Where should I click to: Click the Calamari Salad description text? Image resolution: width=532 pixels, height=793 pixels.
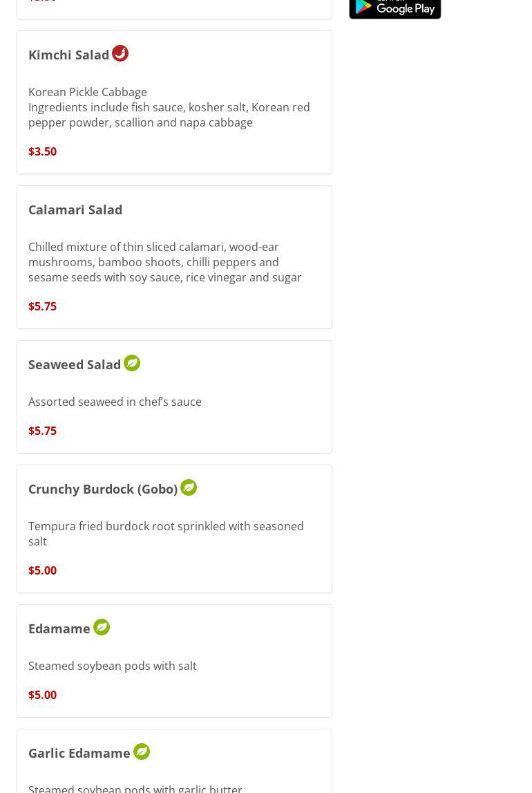(164, 262)
